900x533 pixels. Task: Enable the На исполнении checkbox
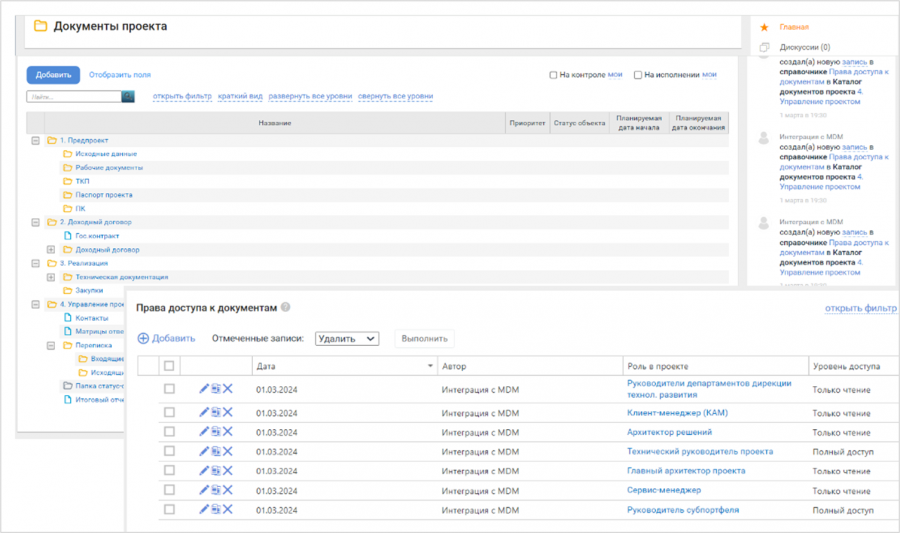point(638,75)
